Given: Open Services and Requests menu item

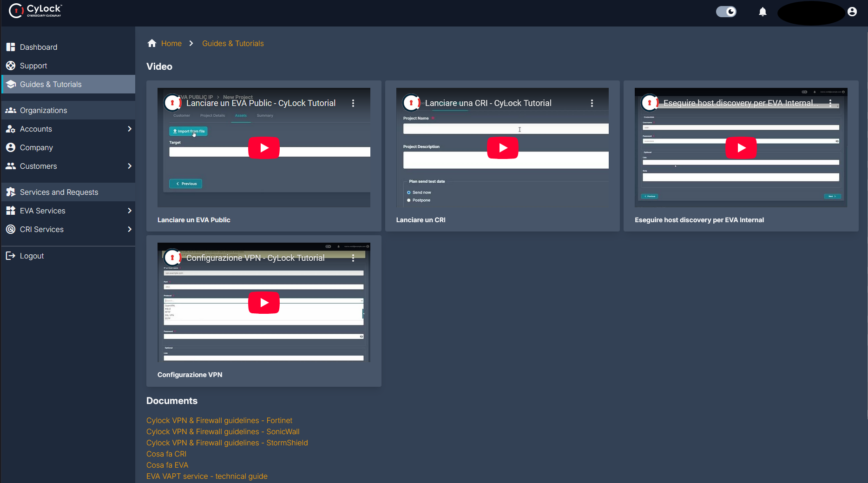Looking at the screenshot, I should pos(68,192).
